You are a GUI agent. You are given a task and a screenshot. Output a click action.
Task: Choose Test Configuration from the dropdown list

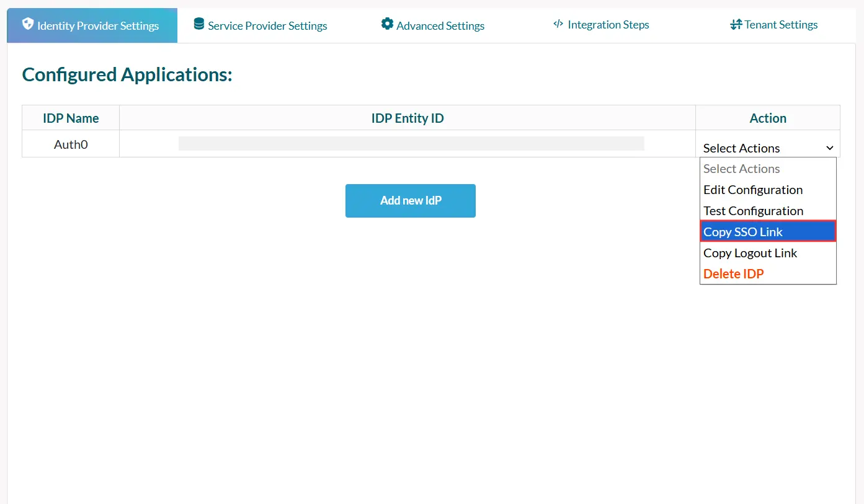tap(752, 211)
